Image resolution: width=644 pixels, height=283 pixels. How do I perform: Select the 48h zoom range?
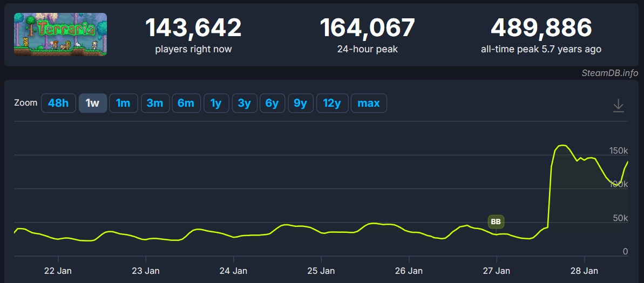click(x=58, y=103)
